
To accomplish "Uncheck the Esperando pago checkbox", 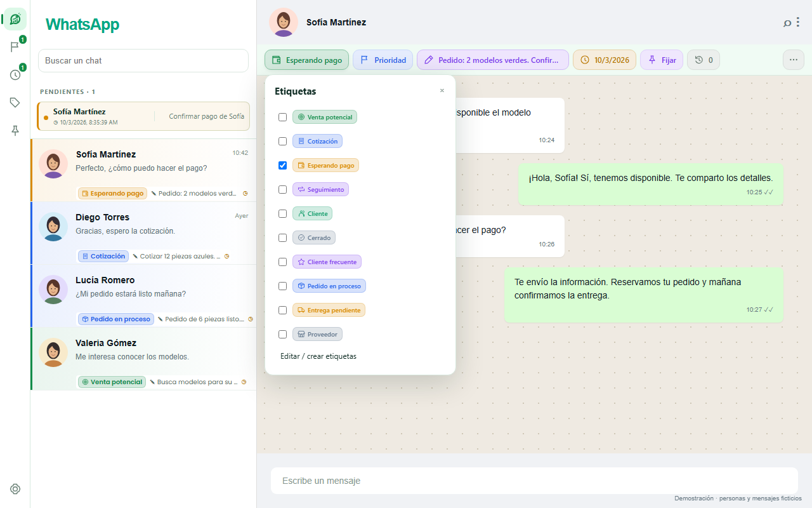I will (283, 165).
